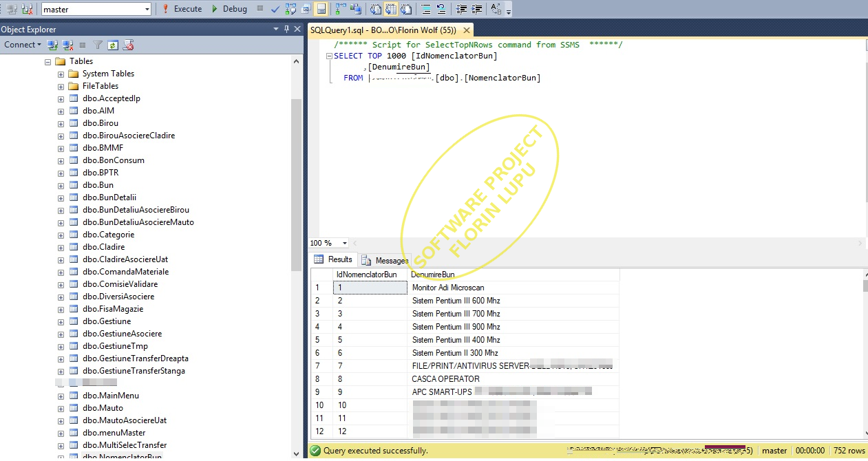Click the Query Options icon

306,9
